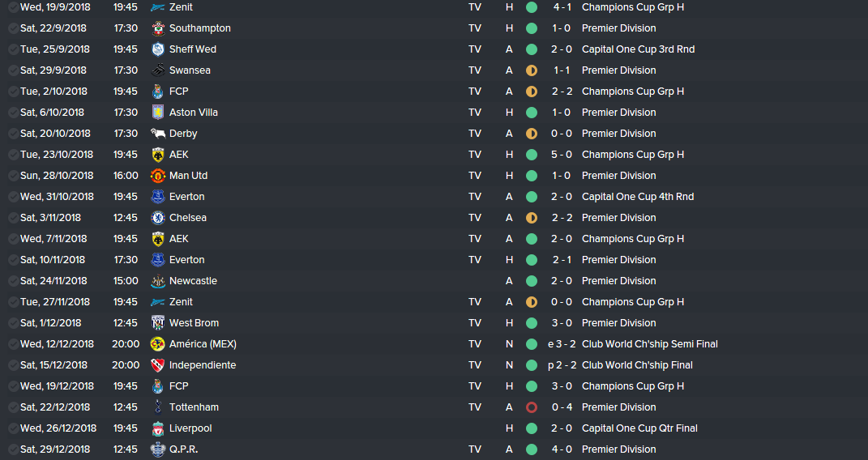
Task: Toggle the checkmark beside Sat, 22/12/2018
Action: (x=13, y=407)
